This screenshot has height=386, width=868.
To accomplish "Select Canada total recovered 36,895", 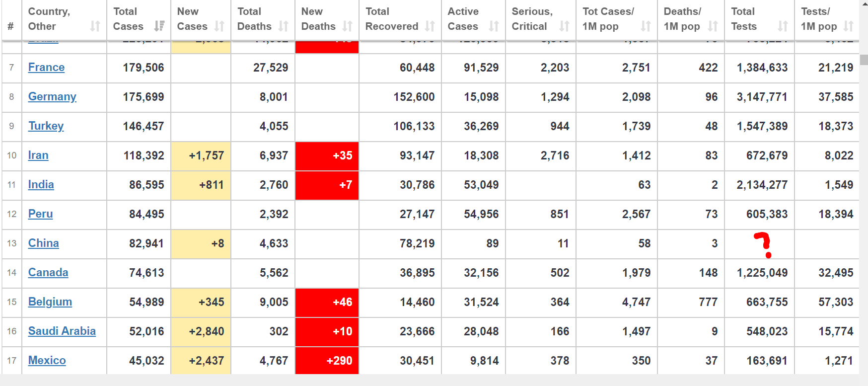I will pos(417,273).
